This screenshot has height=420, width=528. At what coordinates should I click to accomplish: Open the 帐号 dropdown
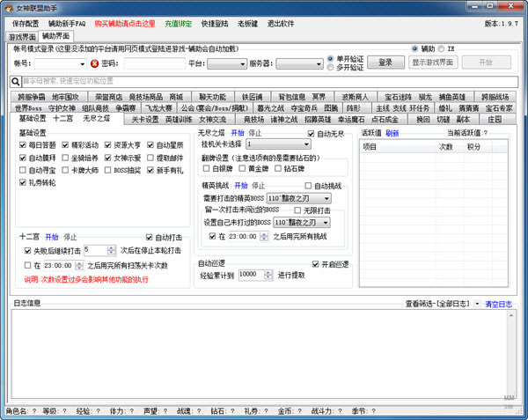coord(83,63)
